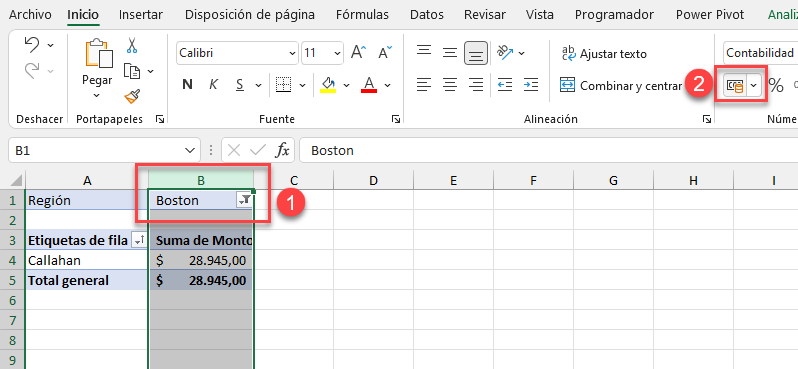Open borders dropdown arrow

[x=302, y=85]
